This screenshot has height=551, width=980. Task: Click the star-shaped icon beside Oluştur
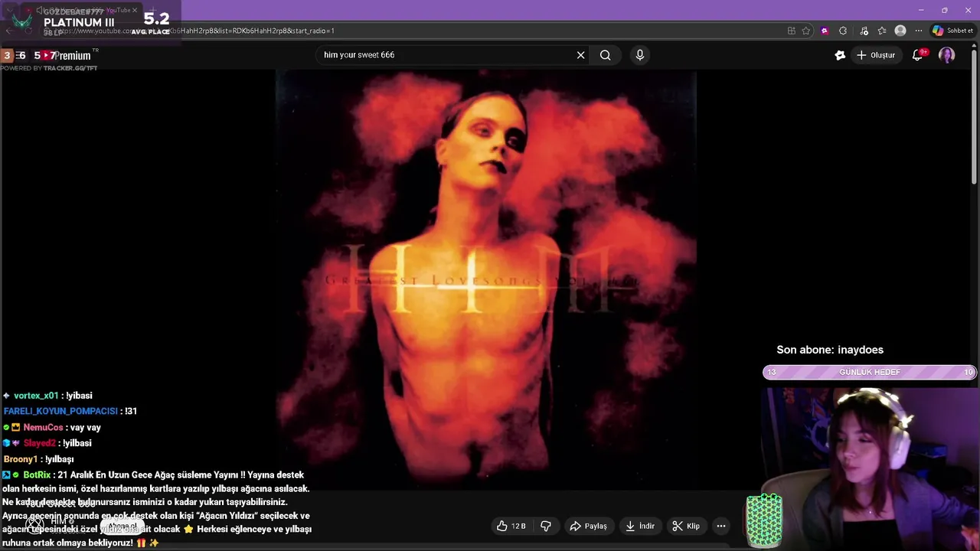(840, 55)
